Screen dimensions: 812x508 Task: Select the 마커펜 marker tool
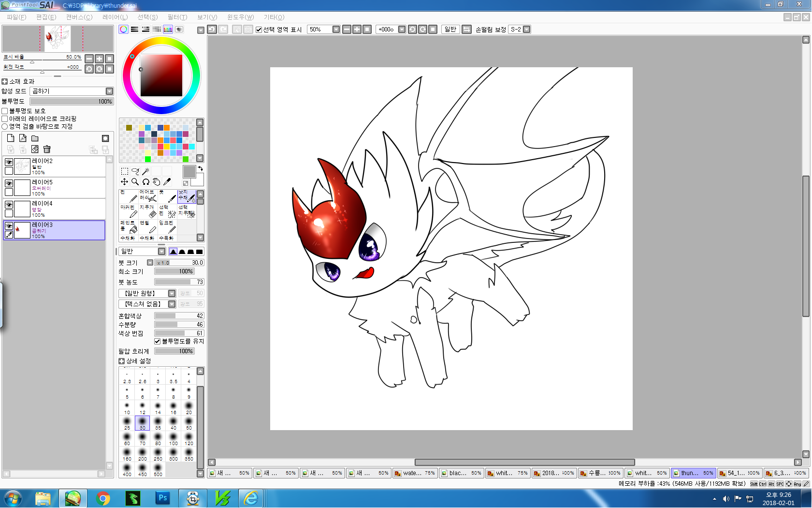pyautogui.click(x=129, y=211)
